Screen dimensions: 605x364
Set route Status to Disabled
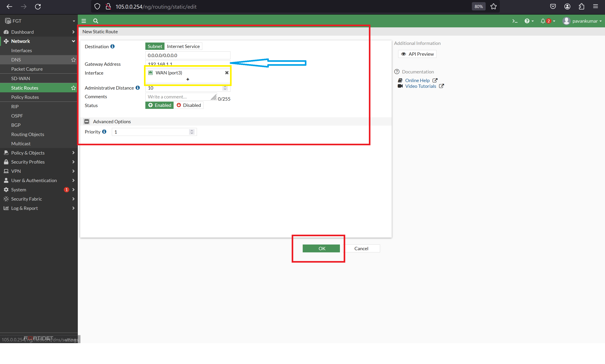(189, 105)
